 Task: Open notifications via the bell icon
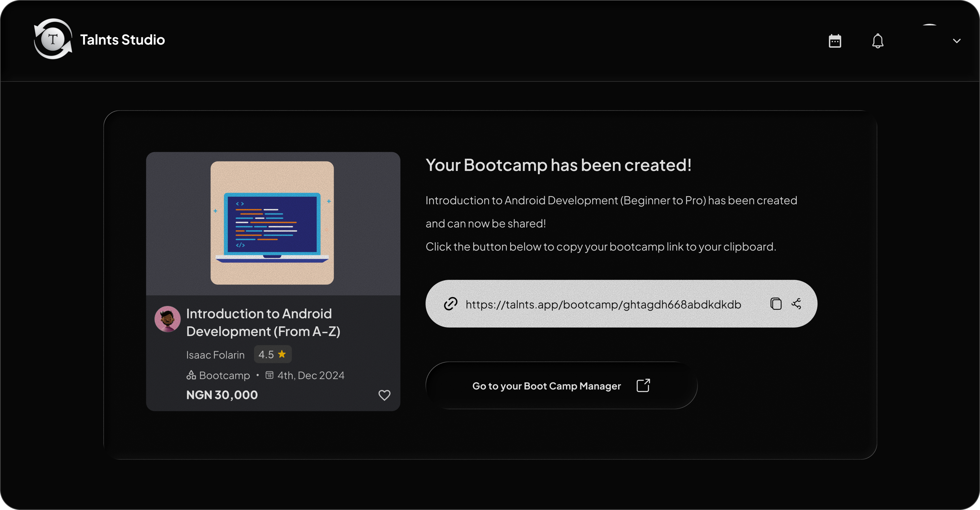(878, 41)
